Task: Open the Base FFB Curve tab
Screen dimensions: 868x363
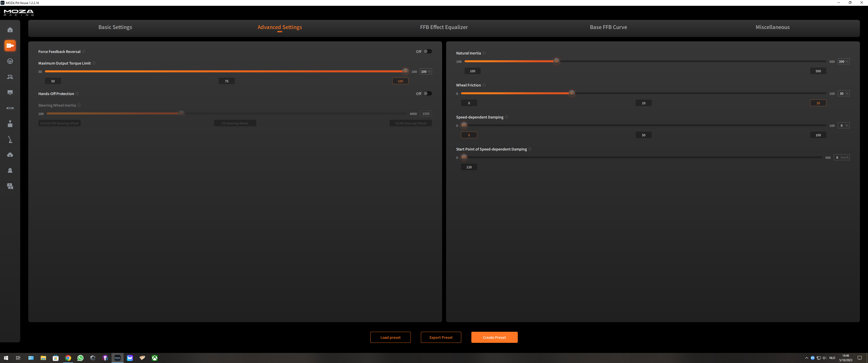Action: click(x=608, y=27)
